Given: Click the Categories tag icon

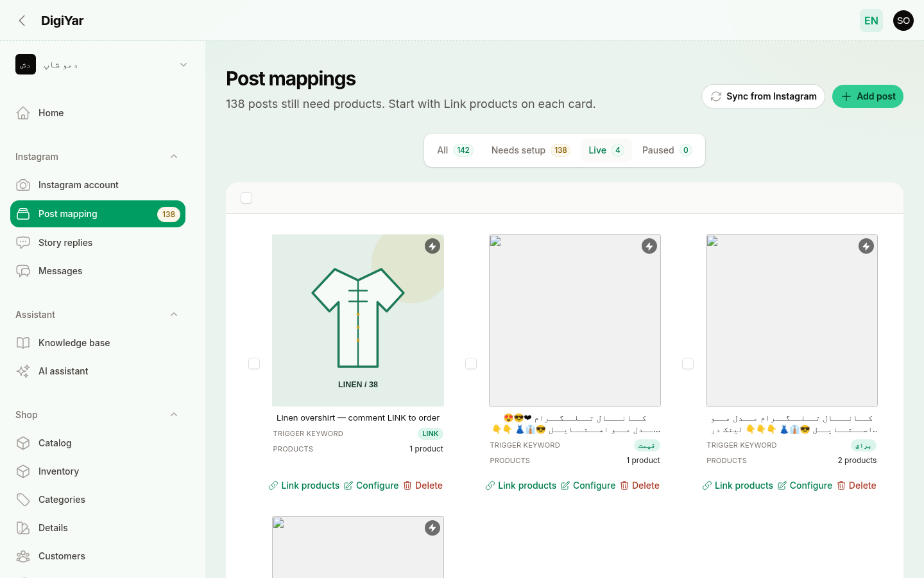Looking at the screenshot, I should (x=23, y=500).
